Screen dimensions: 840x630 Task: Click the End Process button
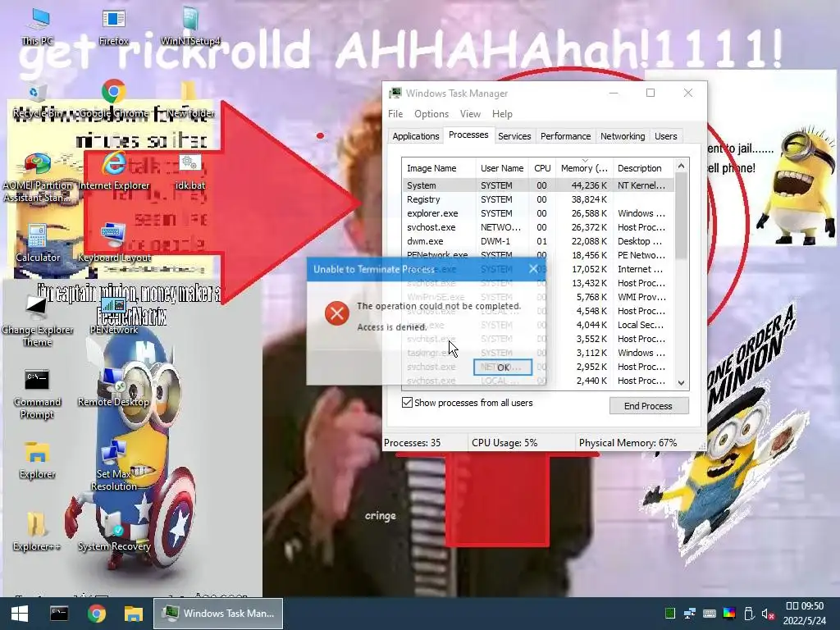(x=648, y=405)
